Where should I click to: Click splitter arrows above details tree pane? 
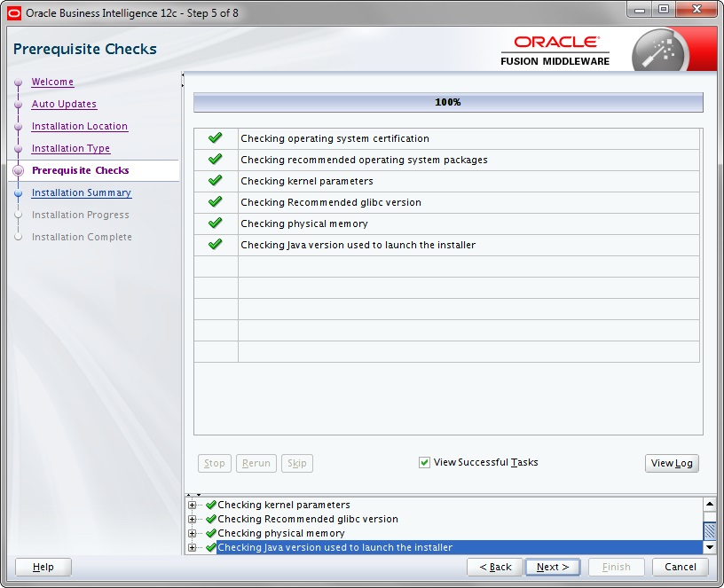click(193, 495)
